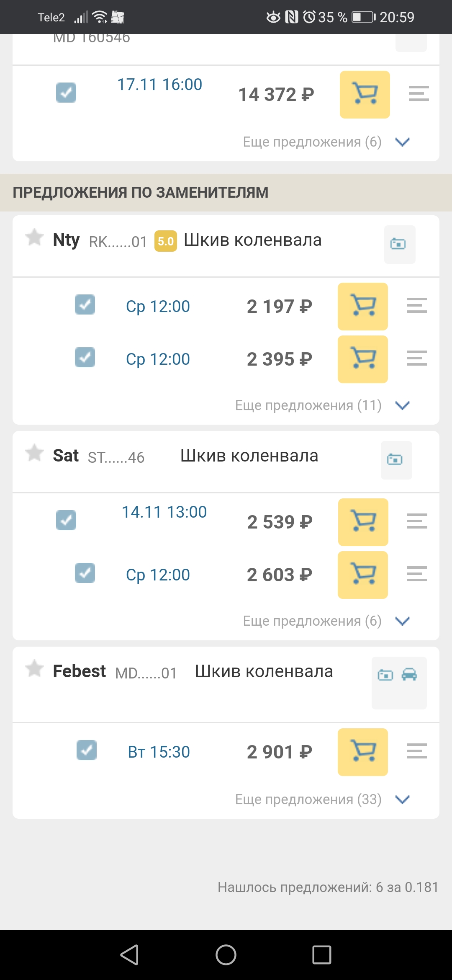Tap the 14.11 13:00 delivery time
This screenshot has width=452, height=980.
[164, 512]
